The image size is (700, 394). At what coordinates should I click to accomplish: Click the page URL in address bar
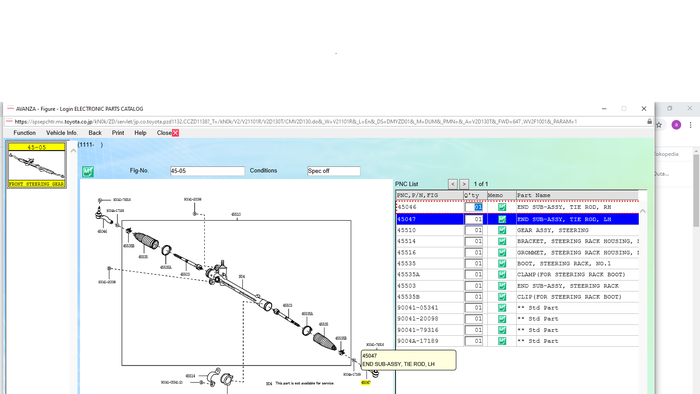click(x=296, y=121)
